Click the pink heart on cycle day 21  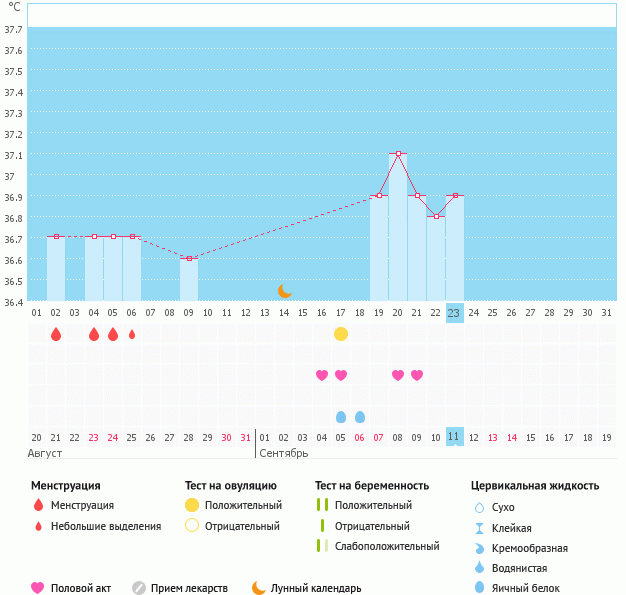417,375
